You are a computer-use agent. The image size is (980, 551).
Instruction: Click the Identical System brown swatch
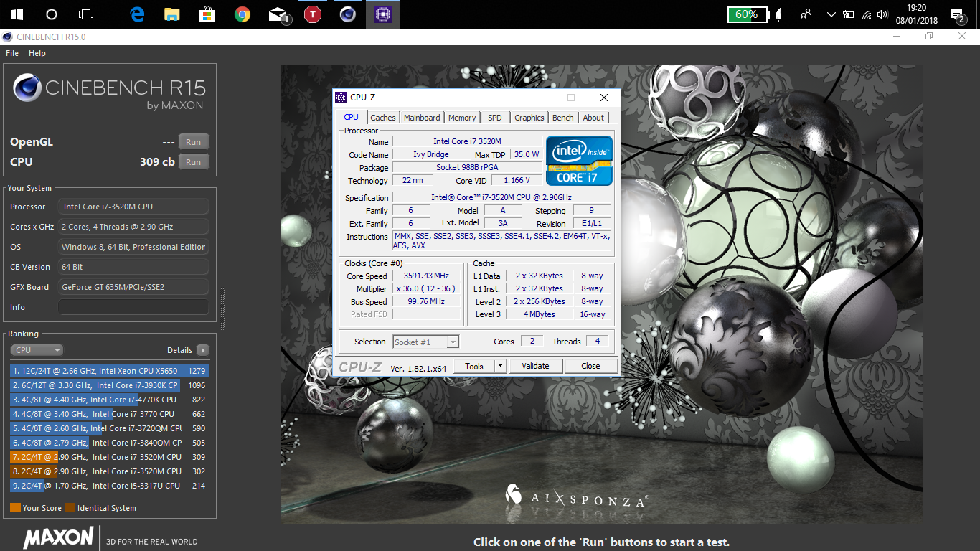tap(70, 508)
